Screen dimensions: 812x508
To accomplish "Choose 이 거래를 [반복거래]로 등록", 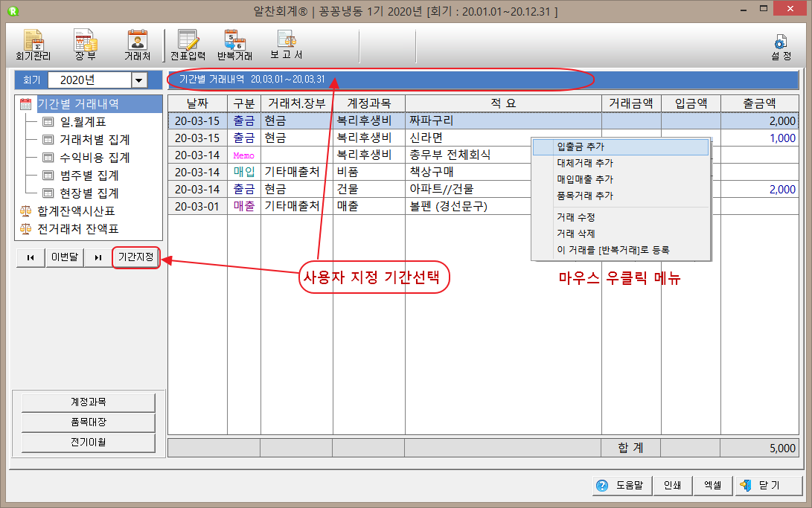I will click(x=621, y=251).
